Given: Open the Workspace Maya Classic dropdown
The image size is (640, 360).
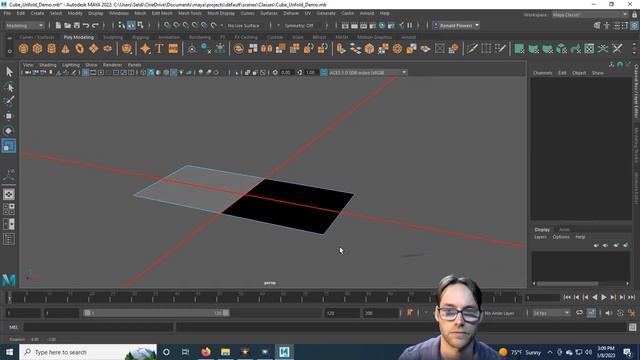Looking at the screenshot, I should point(590,15).
